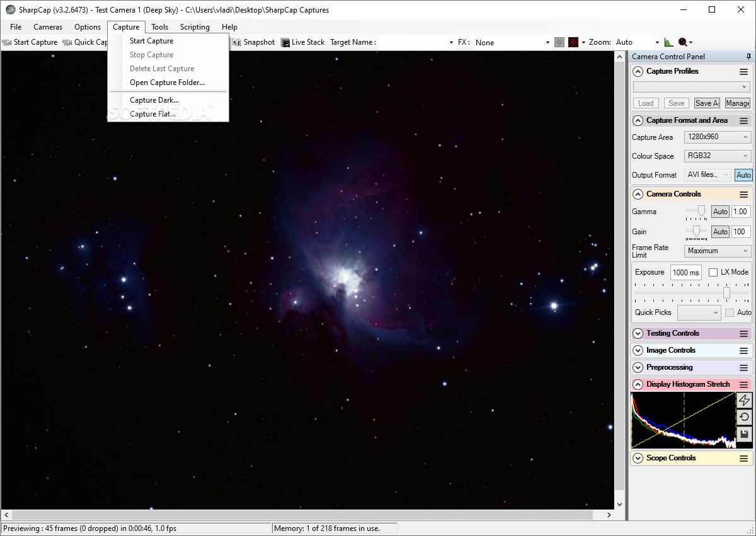
Task: Click the SharpCap title bar icon
Action: click(x=10, y=10)
